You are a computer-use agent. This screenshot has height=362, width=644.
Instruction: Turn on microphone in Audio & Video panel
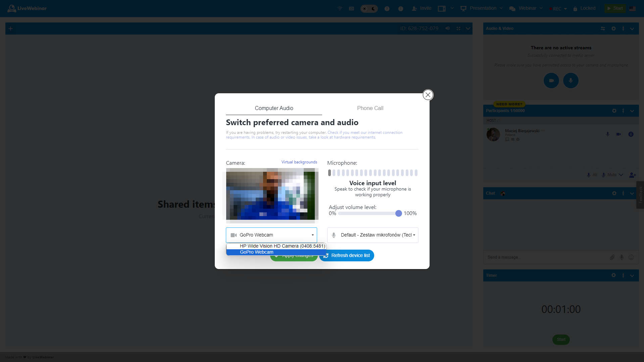point(571,81)
